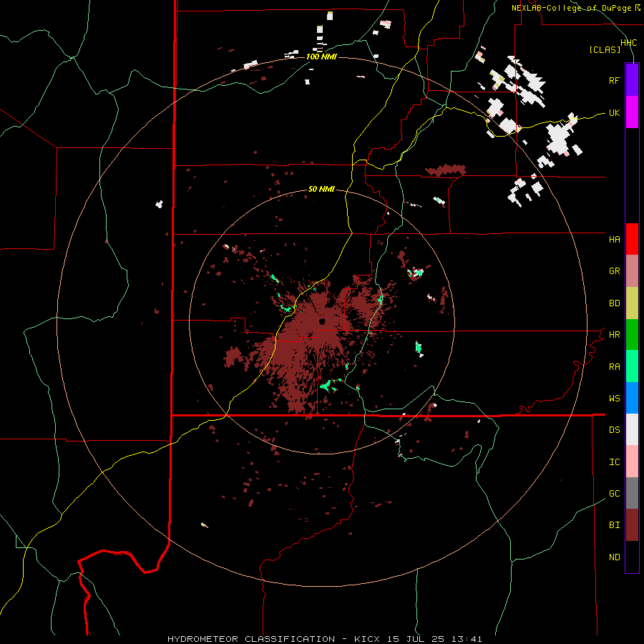Click the BD legend label
The height and width of the screenshot is (644, 644).
point(614,303)
